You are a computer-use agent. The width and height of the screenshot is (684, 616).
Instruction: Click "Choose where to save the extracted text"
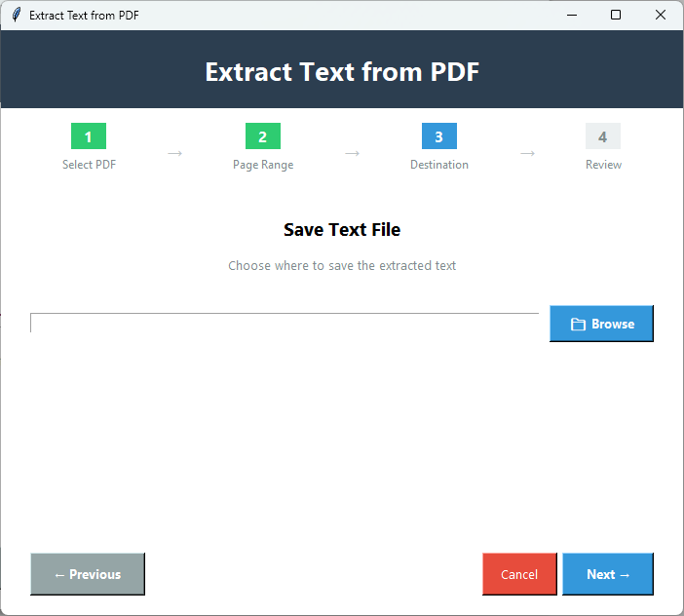(x=342, y=265)
